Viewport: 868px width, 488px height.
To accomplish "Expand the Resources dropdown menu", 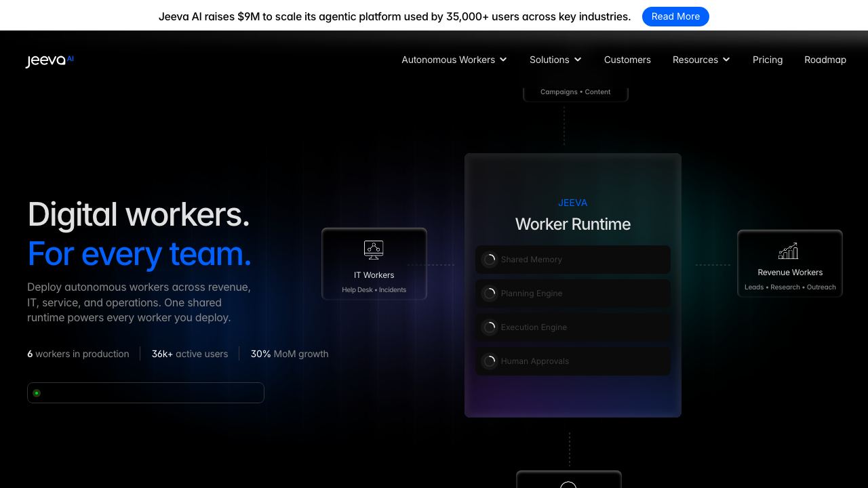I will [701, 60].
